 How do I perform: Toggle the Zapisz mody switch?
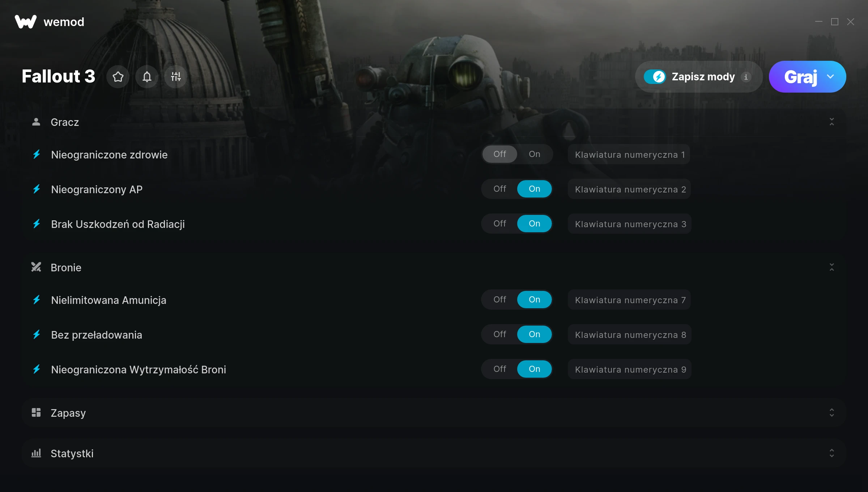655,77
